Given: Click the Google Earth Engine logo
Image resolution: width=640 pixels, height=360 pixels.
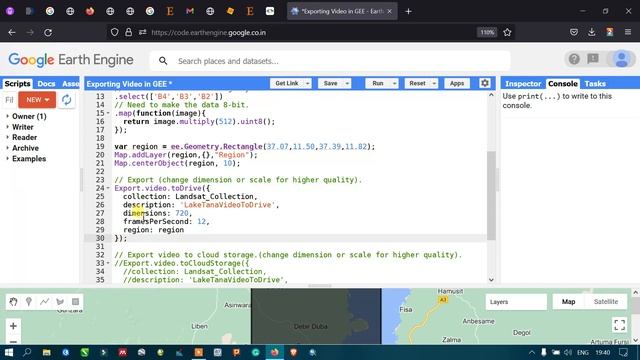Looking at the screenshot, I should click(71, 60).
